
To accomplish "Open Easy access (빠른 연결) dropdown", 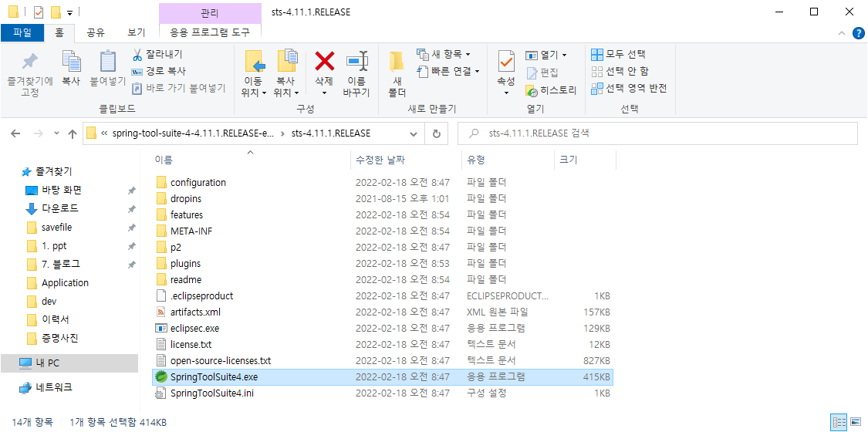I will point(448,71).
